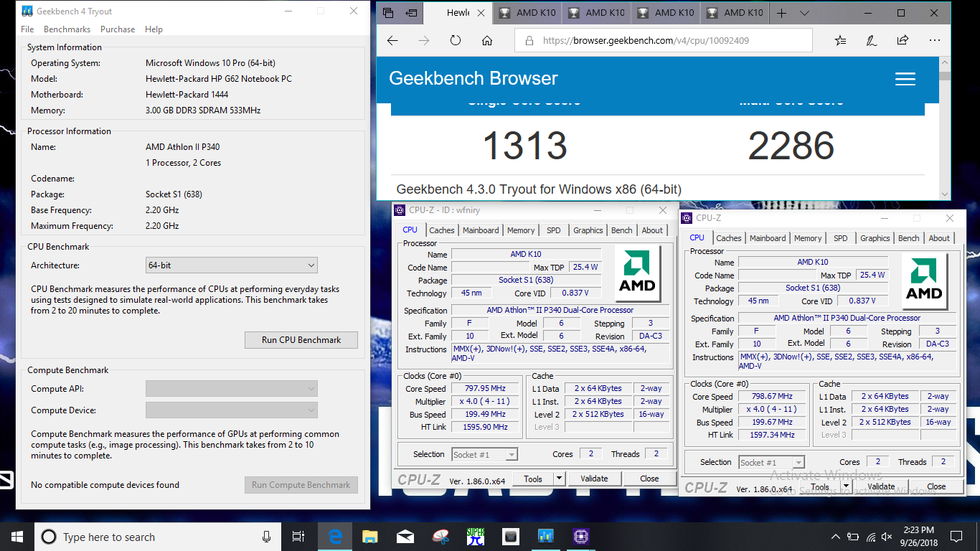Viewport: 980px width, 551px height.
Task: Share this page from Edge
Action: pyautogui.click(x=903, y=41)
